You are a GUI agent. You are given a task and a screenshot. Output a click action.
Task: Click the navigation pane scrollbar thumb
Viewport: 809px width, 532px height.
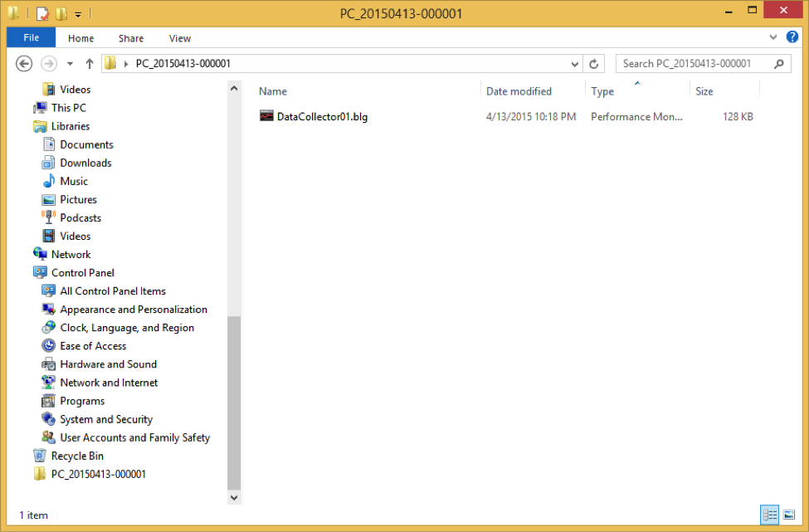tap(234, 403)
